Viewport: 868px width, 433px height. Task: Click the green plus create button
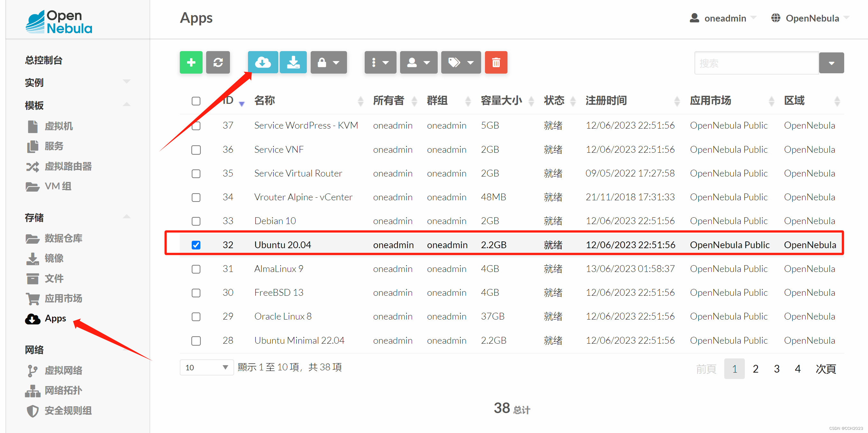point(191,63)
